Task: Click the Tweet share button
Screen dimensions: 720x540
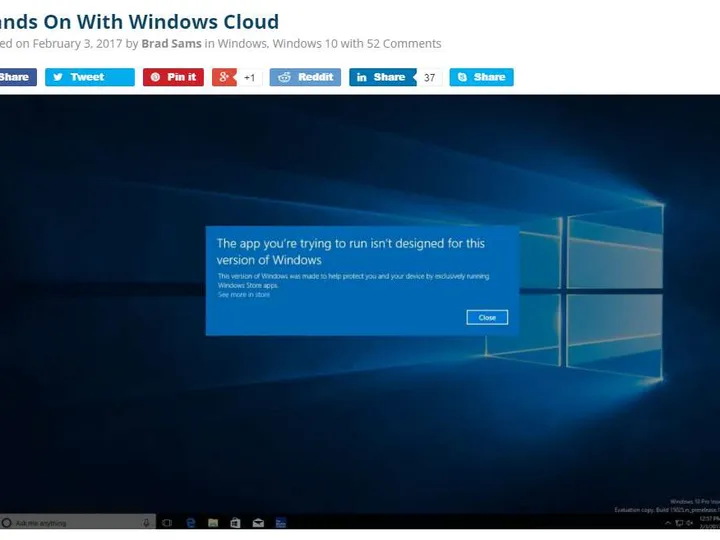Action: (x=90, y=77)
